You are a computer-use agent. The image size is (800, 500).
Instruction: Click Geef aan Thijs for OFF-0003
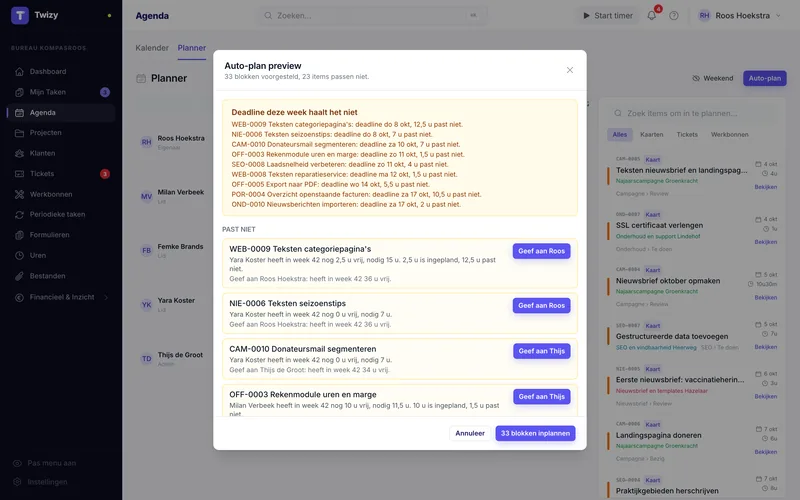click(541, 396)
